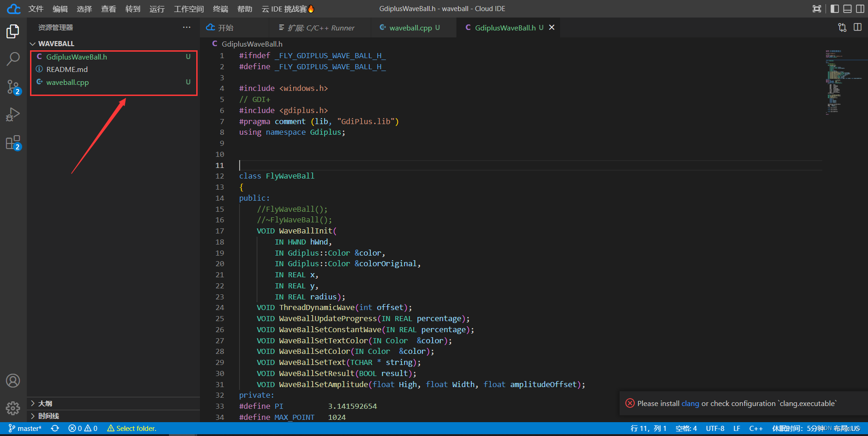Open waveball.cpp in the file tree
The height and width of the screenshot is (436, 868).
point(114,82)
